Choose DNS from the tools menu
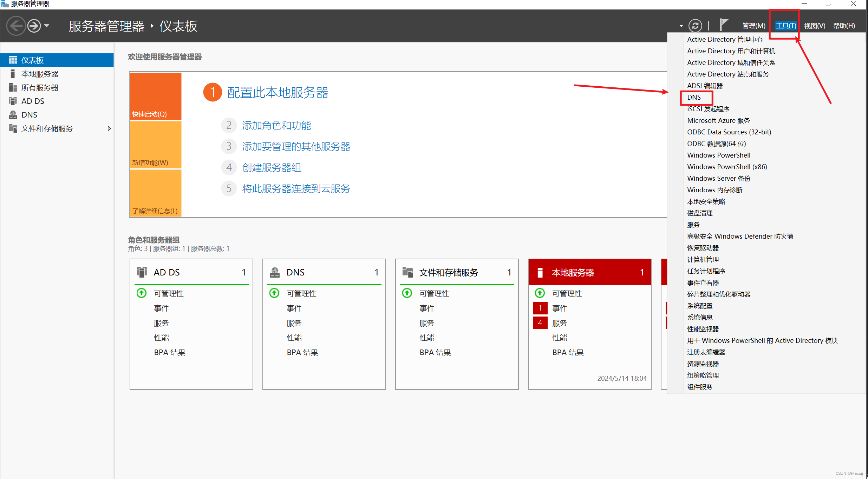This screenshot has width=868, height=479. tap(694, 97)
